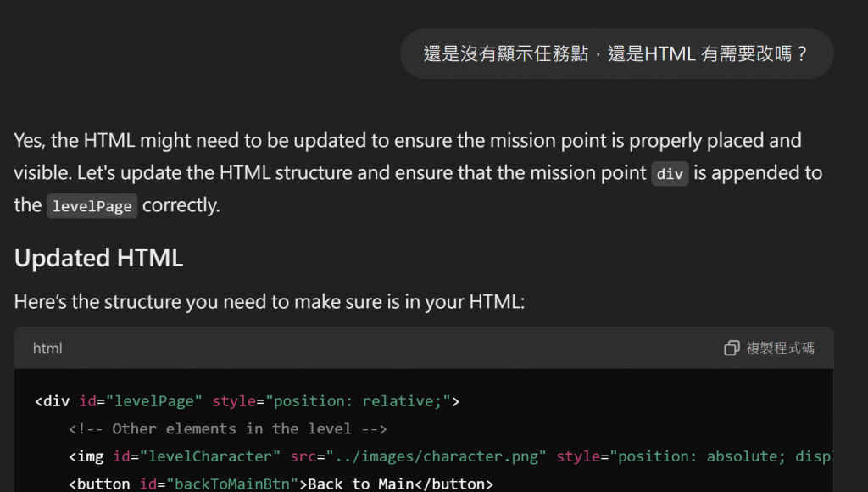This screenshot has width=868, height=492.
Task: Select the user message bubble in Chinese
Action: tap(617, 53)
